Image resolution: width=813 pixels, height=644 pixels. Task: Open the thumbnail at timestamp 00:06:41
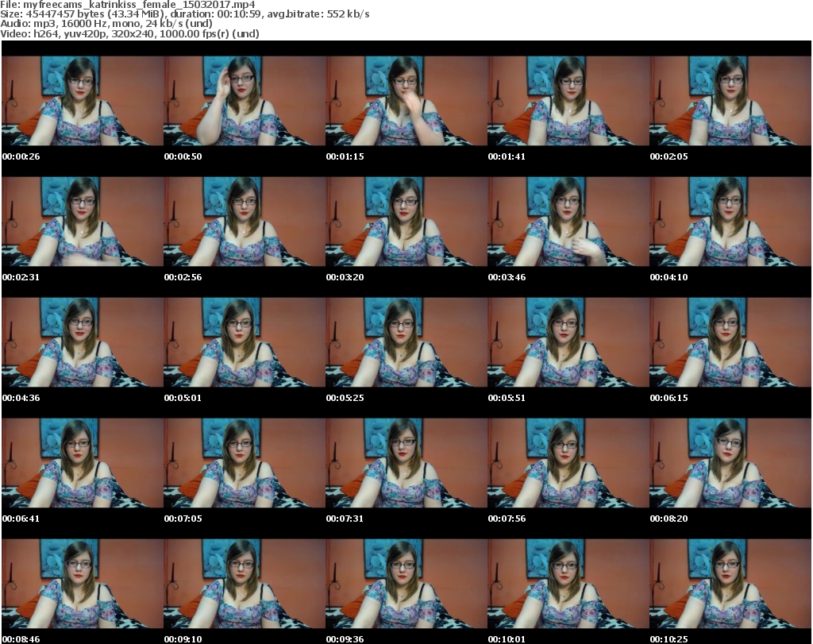[x=83, y=463]
